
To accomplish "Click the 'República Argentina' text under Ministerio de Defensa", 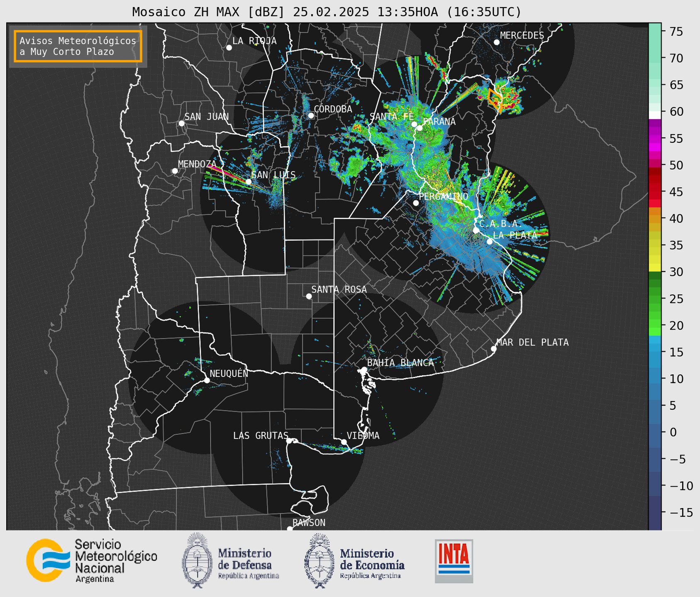I will [249, 576].
